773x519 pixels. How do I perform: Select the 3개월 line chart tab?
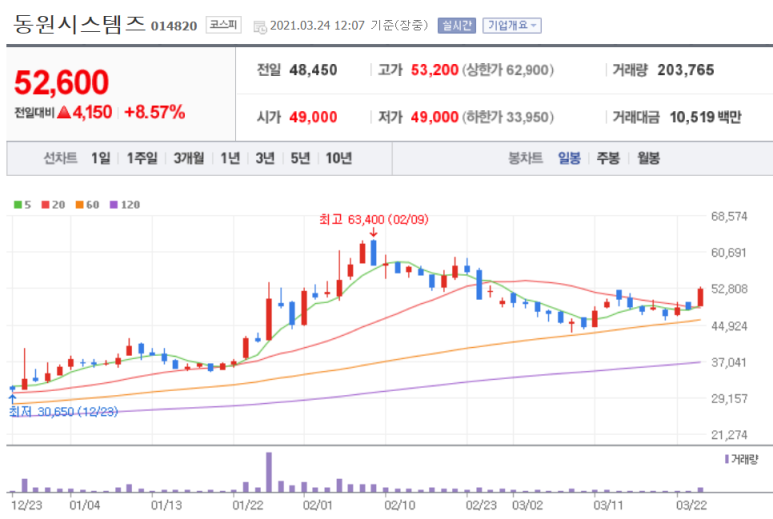click(x=189, y=158)
